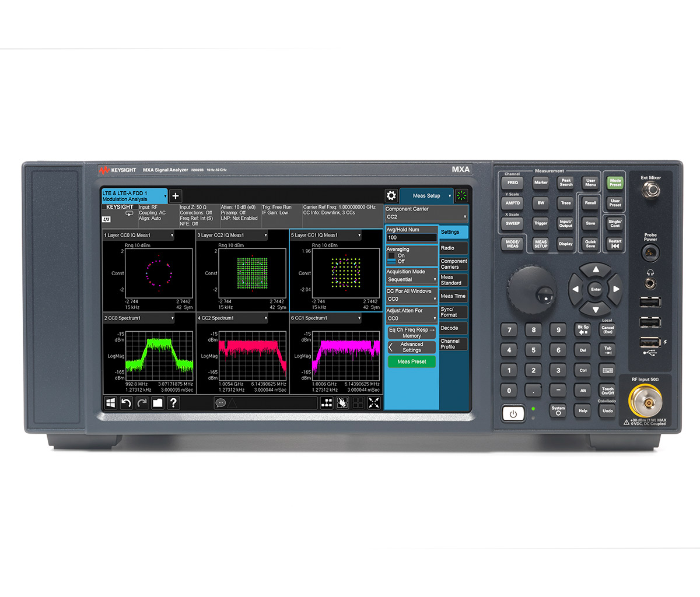Toggle the Single/Cont sweep key
This screenshot has width=700, height=597.
click(x=615, y=223)
